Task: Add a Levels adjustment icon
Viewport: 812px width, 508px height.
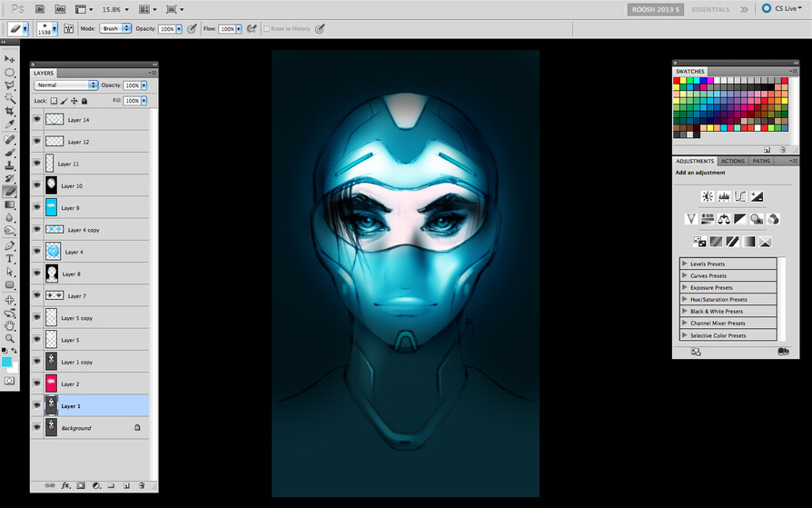Action: [724, 196]
